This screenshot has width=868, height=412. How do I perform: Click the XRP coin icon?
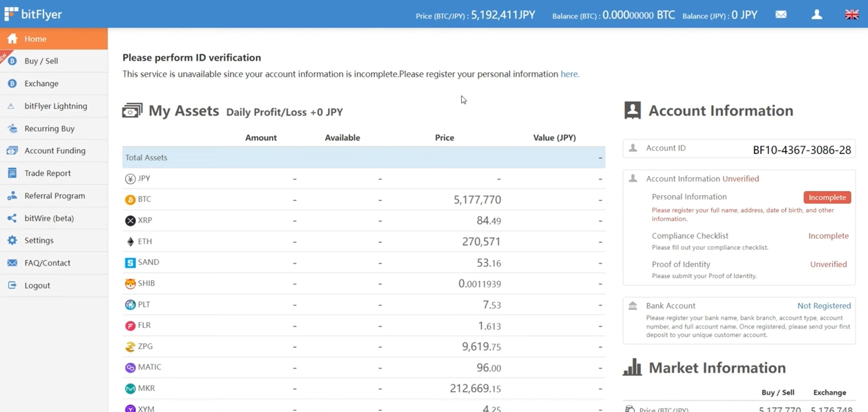130,221
